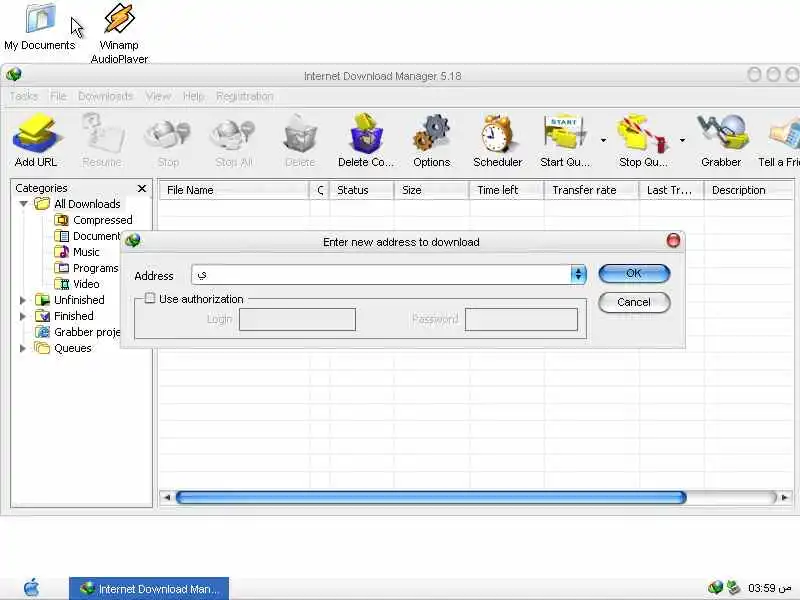The width and height of the screenshot is (800, 600).
Task: Click the taskbar clock showing 03:59
Action: pos(769,588)
